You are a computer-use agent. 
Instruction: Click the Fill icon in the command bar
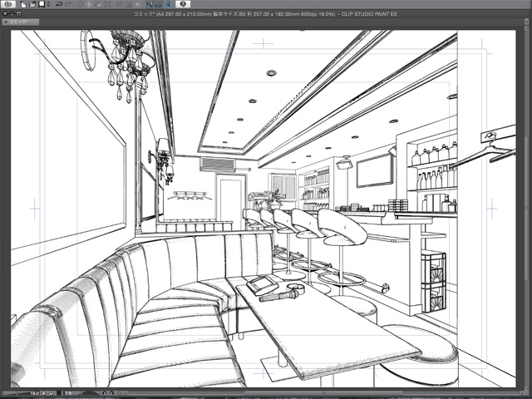coord(98,4)
